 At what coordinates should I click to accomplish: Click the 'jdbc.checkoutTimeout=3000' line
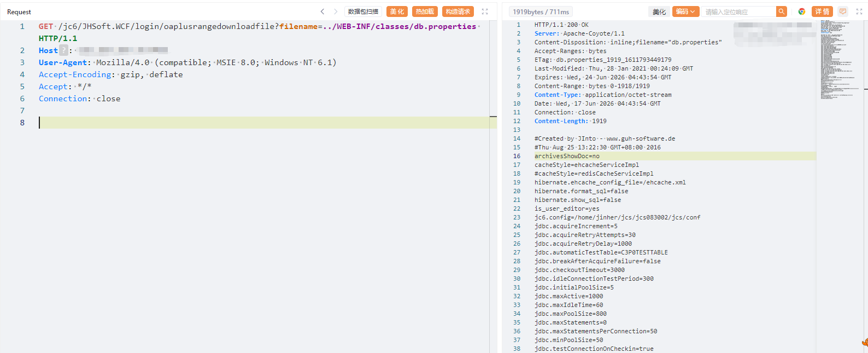pos(579,270)
